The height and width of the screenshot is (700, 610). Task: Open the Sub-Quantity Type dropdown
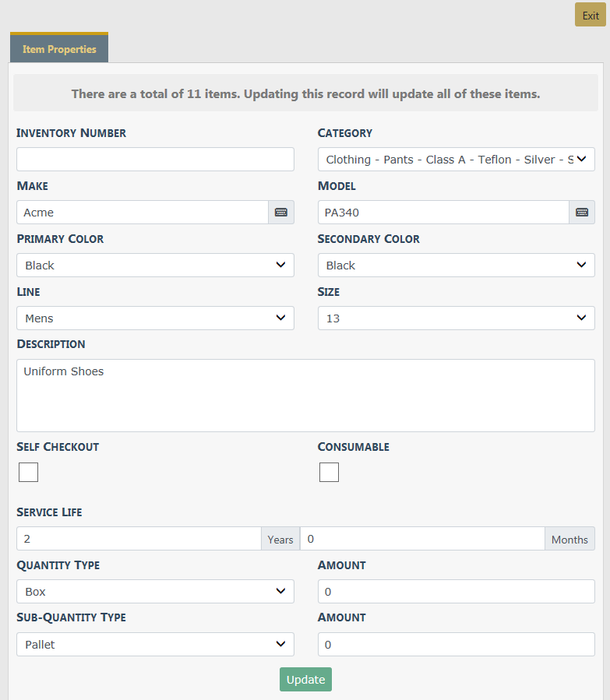[x=155, y=645]
